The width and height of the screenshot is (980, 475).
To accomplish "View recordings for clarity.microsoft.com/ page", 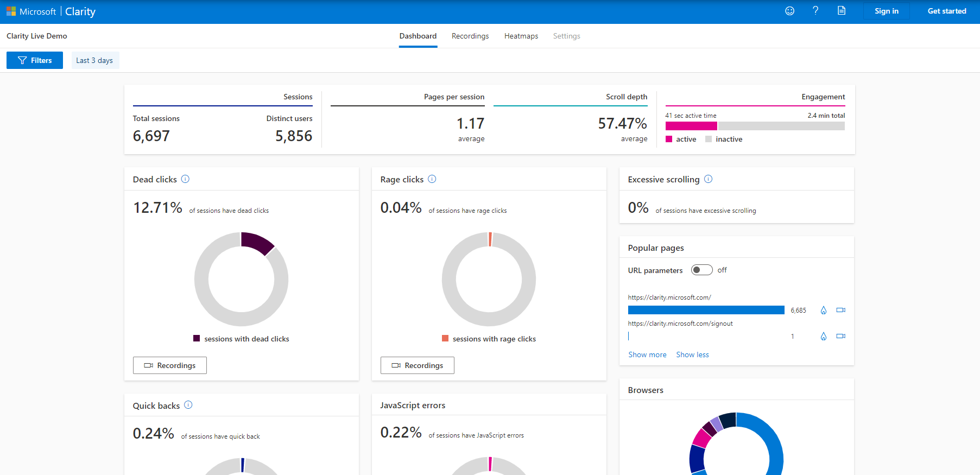I will [840, 310].
